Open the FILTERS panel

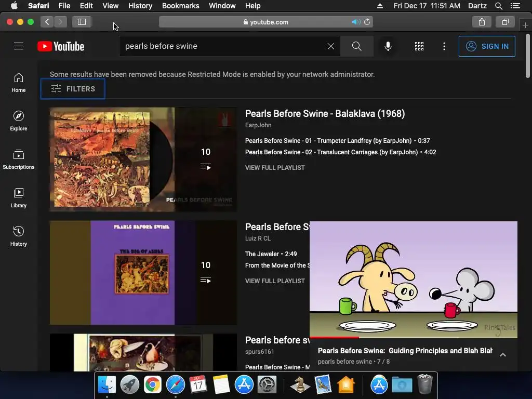73,89
